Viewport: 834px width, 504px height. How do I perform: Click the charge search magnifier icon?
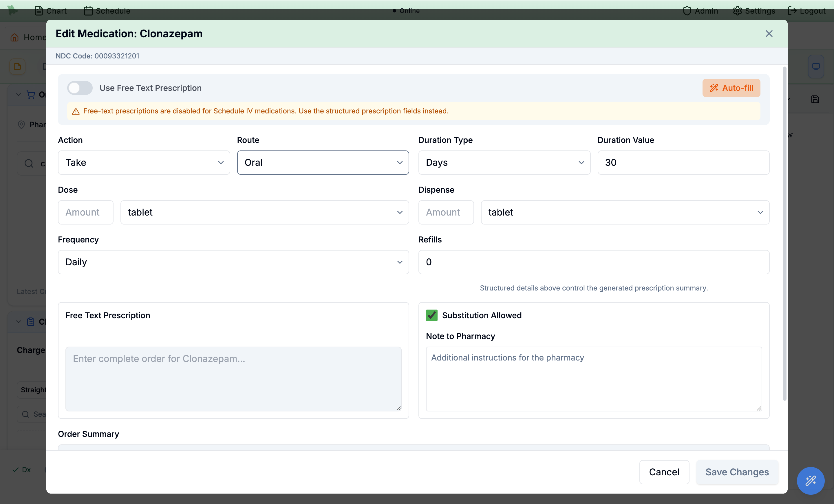pos(25,414)
